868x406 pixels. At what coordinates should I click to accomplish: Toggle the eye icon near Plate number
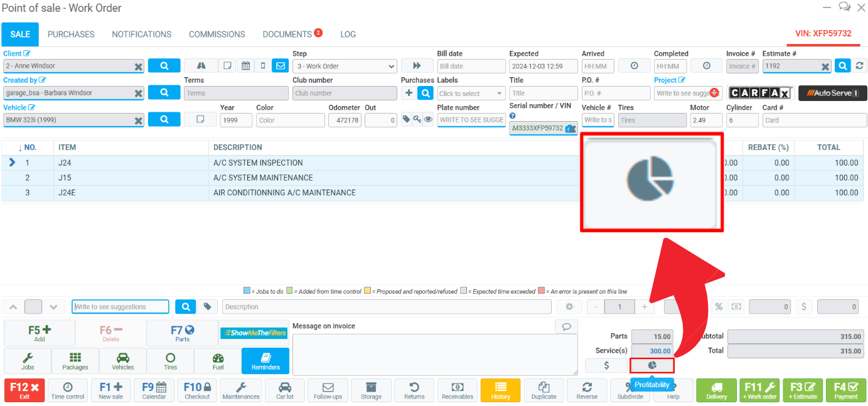(x=428, y=119)
